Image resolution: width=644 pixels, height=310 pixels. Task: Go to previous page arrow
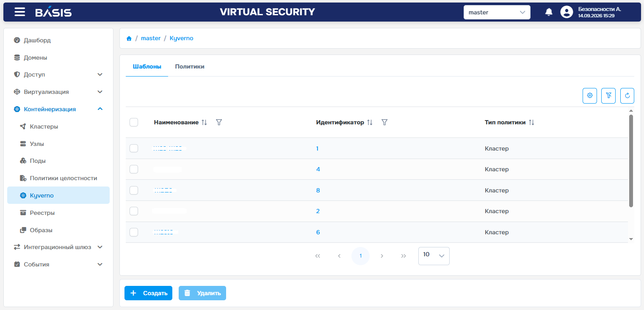click(x=339, y=256)
